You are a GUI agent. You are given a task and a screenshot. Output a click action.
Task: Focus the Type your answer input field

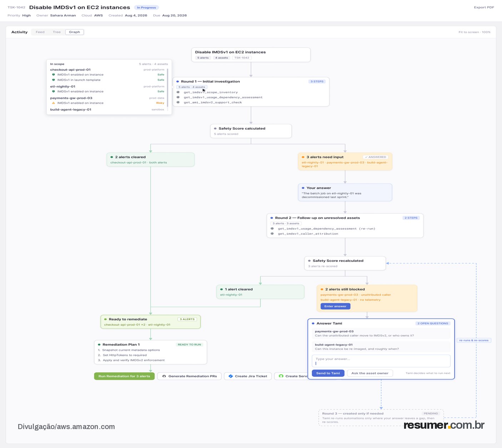381,361
